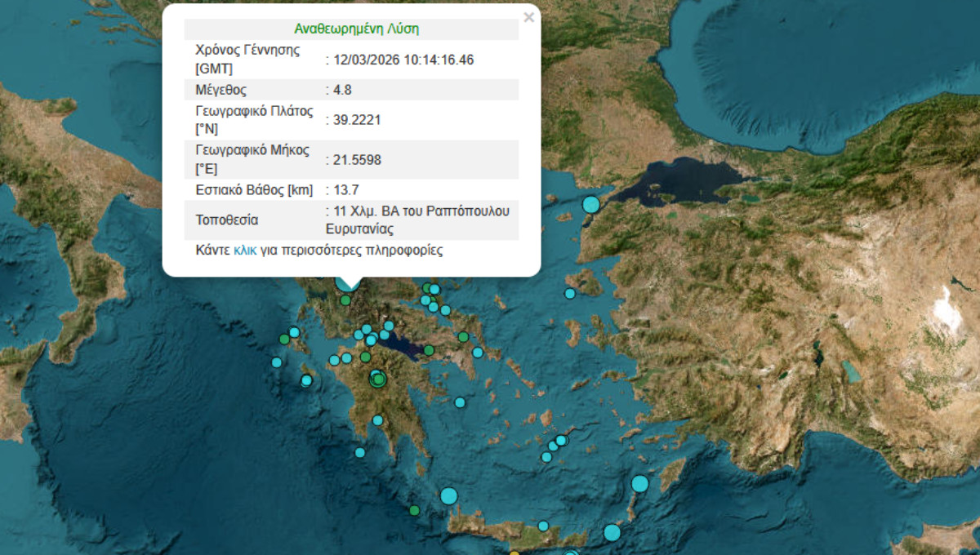The image size is (980, 555).
Task: Select green marker cluster in central Peloponnese
Action: (377, 379)
